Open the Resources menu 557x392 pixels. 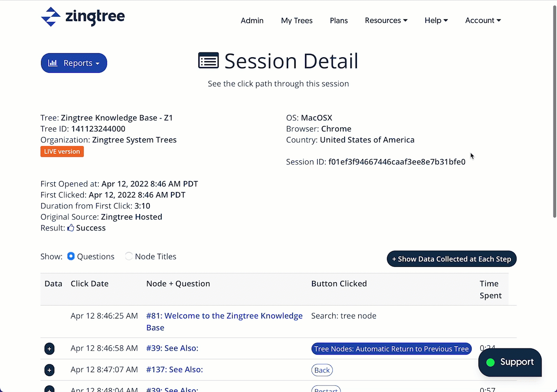[386, 20]
